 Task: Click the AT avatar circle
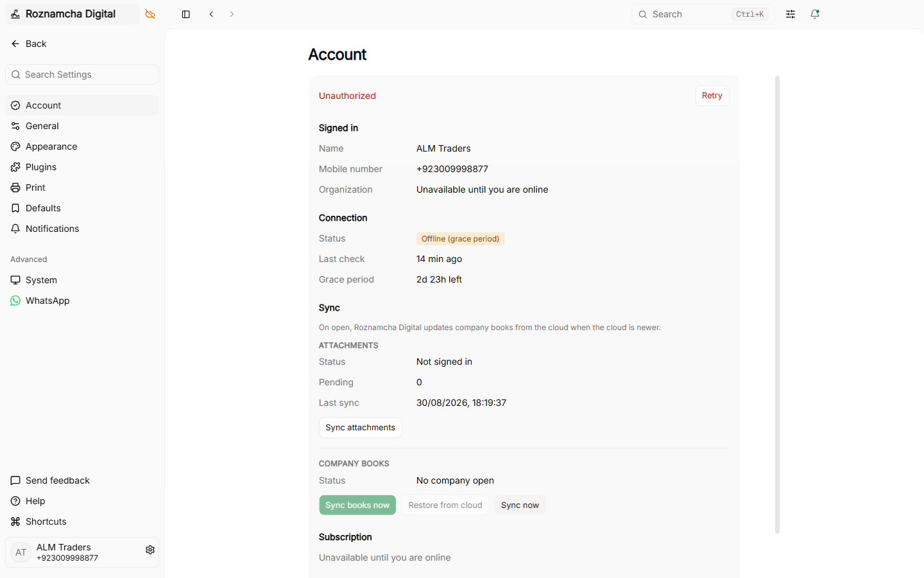[21, 552]
